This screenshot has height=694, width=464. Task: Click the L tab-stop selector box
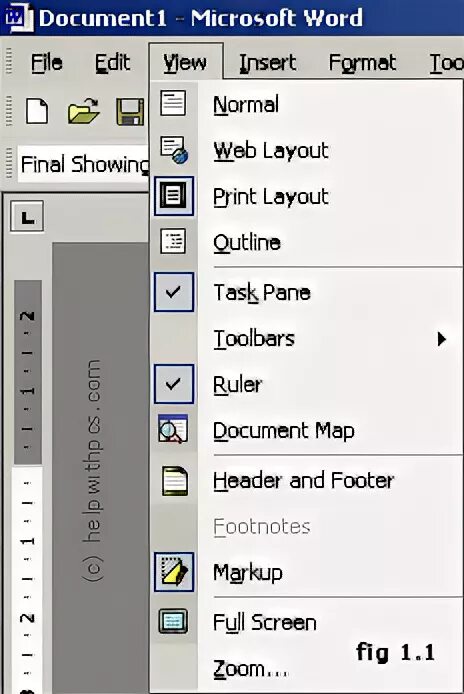coord(27,216)
